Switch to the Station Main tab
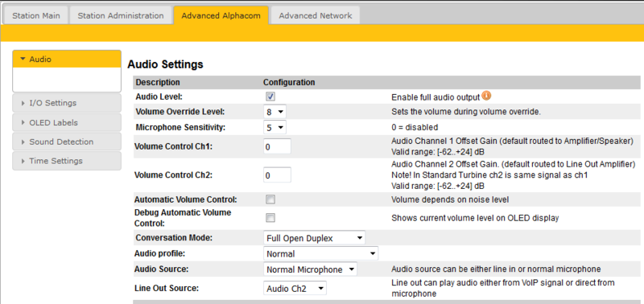The width and height of the screenshot is (644, 304). [35, 15]
